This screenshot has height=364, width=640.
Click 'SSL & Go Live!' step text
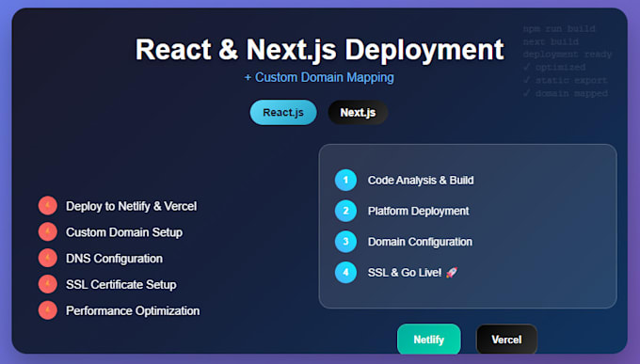405,272
